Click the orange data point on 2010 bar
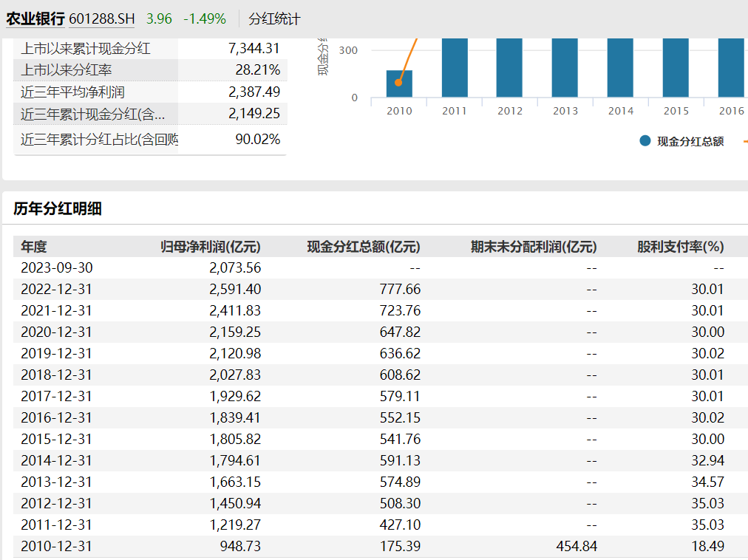748x560 pixels. pos(398,83)
